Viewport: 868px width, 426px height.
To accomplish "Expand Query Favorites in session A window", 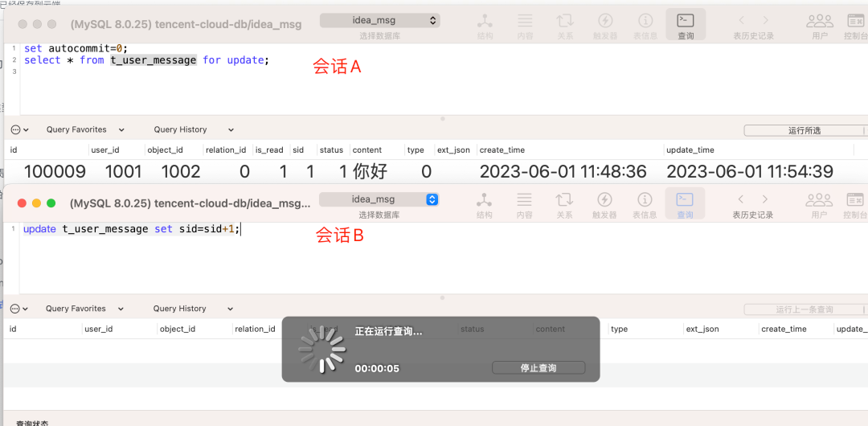I will click(85, 129).
